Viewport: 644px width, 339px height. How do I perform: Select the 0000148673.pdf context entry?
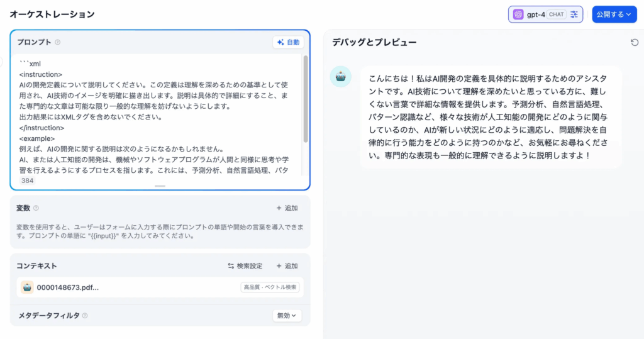(68, 287)
